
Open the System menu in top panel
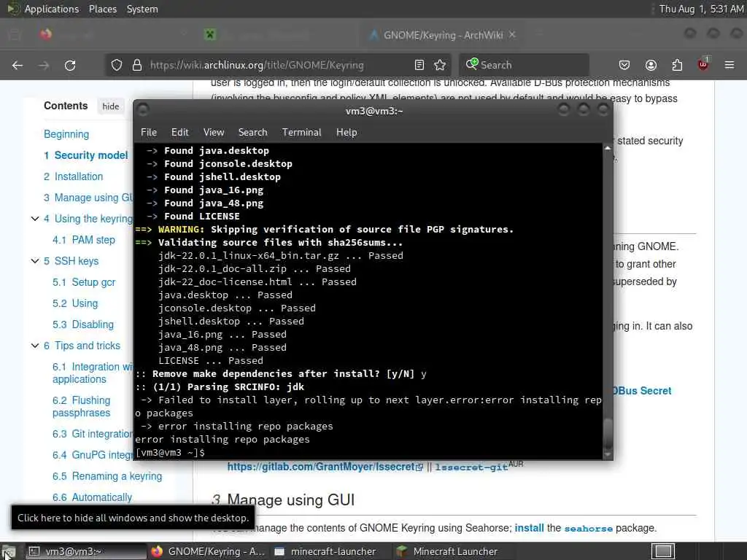click(x=142, y=9)
